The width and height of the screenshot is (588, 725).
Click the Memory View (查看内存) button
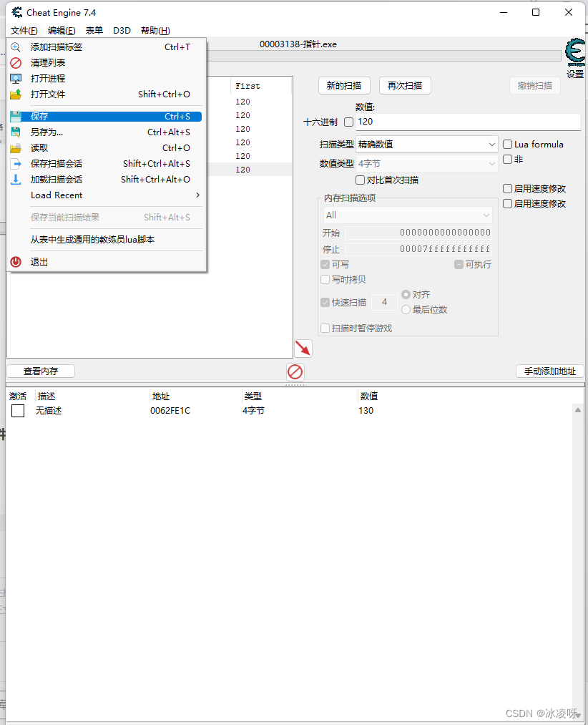[x=41, y=371]
